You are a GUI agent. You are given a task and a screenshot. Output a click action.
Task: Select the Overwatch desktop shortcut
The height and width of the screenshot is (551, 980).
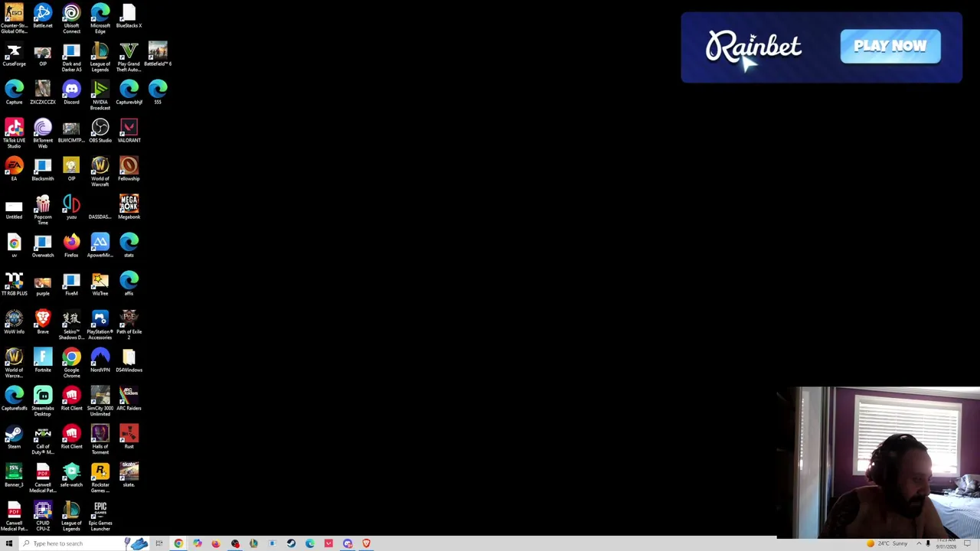click(43, 246)
